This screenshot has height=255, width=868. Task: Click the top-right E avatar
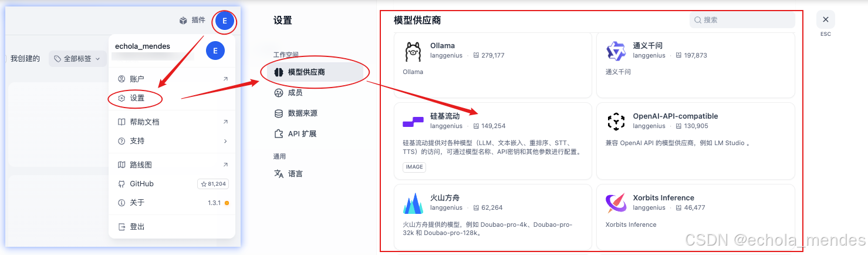224,21
